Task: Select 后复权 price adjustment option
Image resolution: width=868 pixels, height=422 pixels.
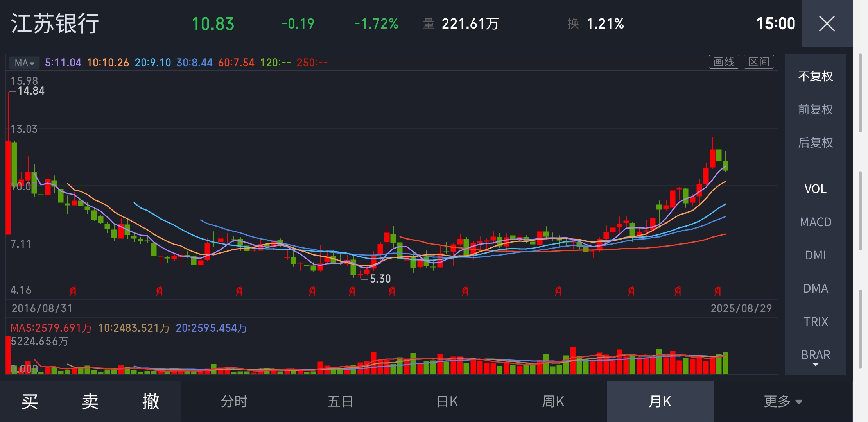Action: pyautogui.click(x=815, y=143)
